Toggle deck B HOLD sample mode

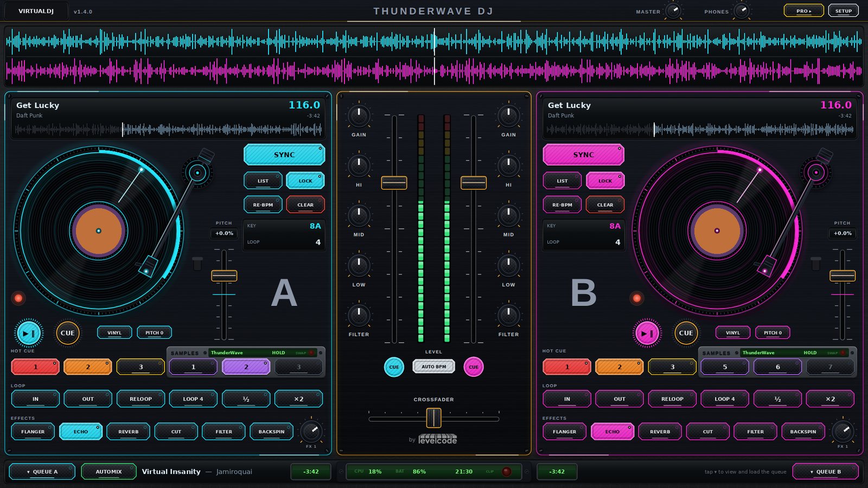tap(810, 352)
